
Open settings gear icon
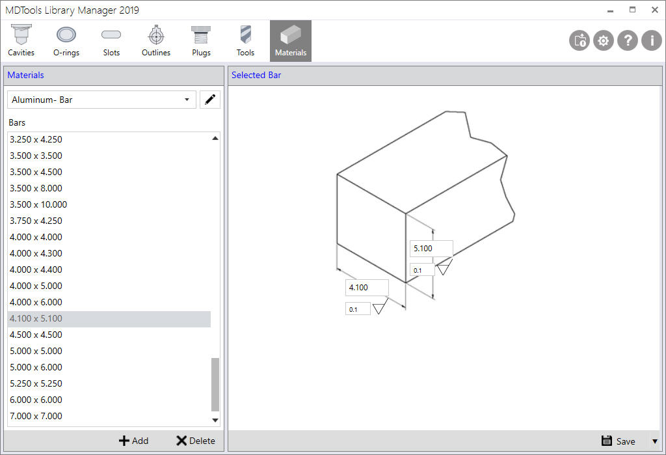[604, 41]
